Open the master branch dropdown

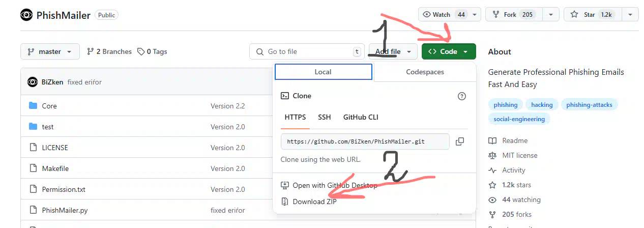(x=50, y=51)
